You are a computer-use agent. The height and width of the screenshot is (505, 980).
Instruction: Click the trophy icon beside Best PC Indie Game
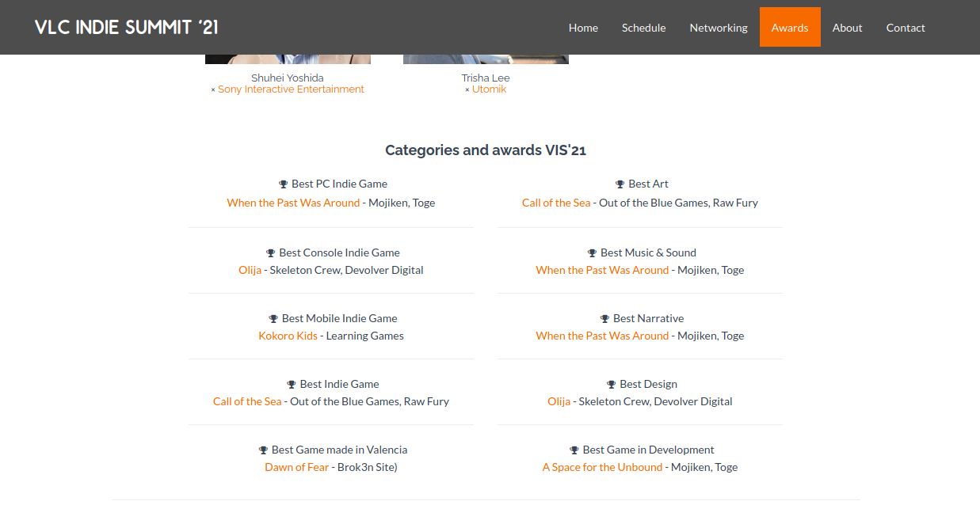point(284,184)
